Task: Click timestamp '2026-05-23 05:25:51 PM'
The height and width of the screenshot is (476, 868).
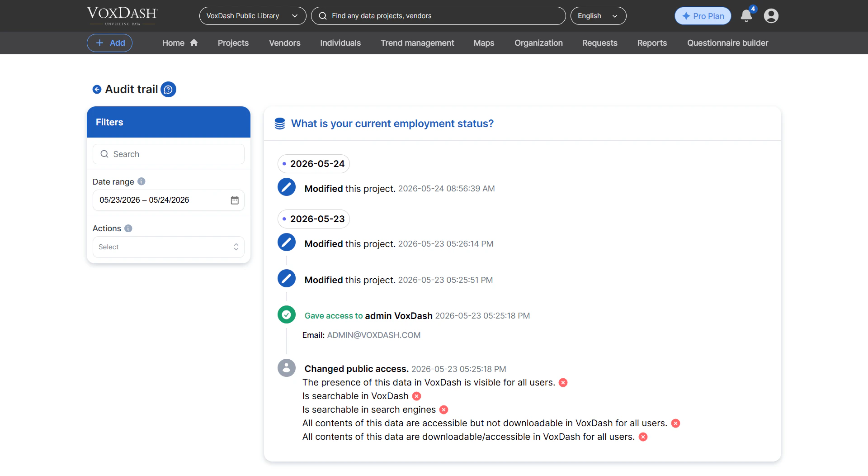Action: click(446, 280)
